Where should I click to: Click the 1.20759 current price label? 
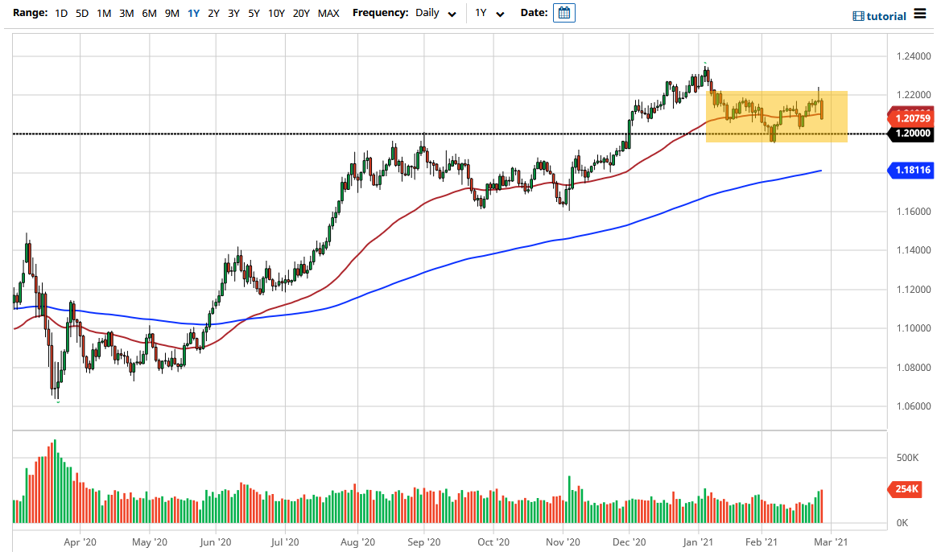tap(912, 118)
